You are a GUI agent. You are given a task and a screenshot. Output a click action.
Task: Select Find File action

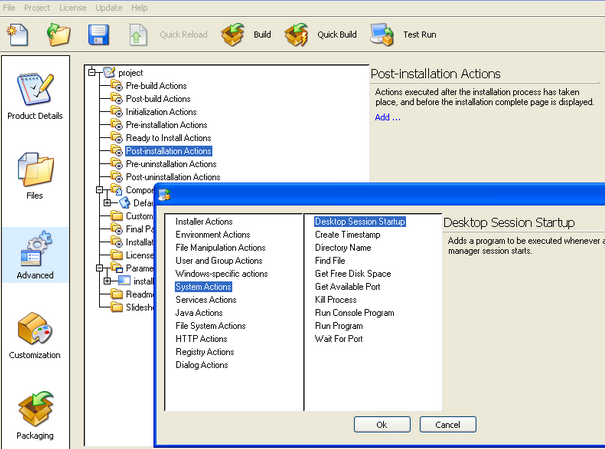point(330,261)
